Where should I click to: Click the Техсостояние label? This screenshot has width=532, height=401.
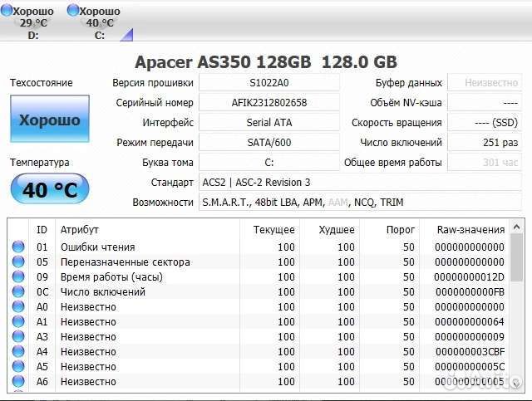pos(41,82)
